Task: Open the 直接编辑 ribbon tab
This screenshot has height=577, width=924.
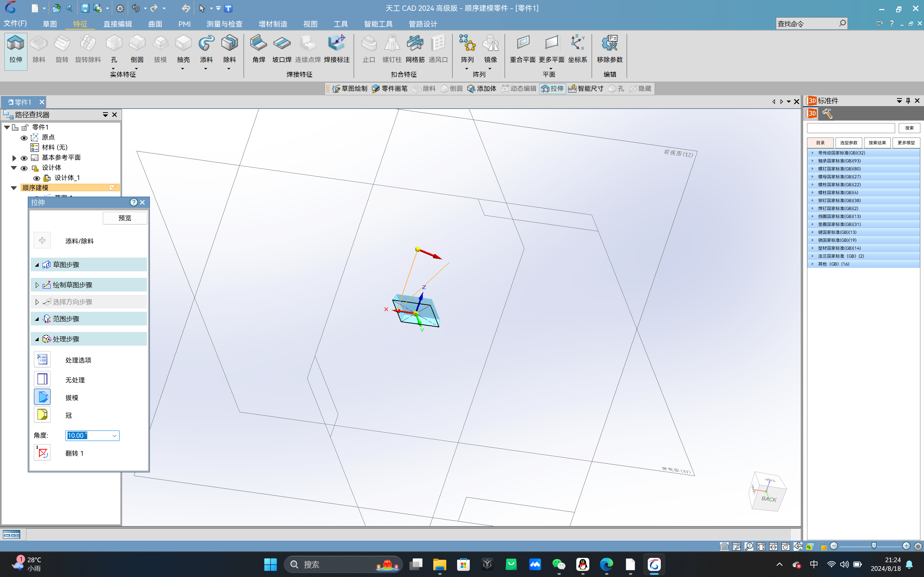Action: [x=118, y=24]
